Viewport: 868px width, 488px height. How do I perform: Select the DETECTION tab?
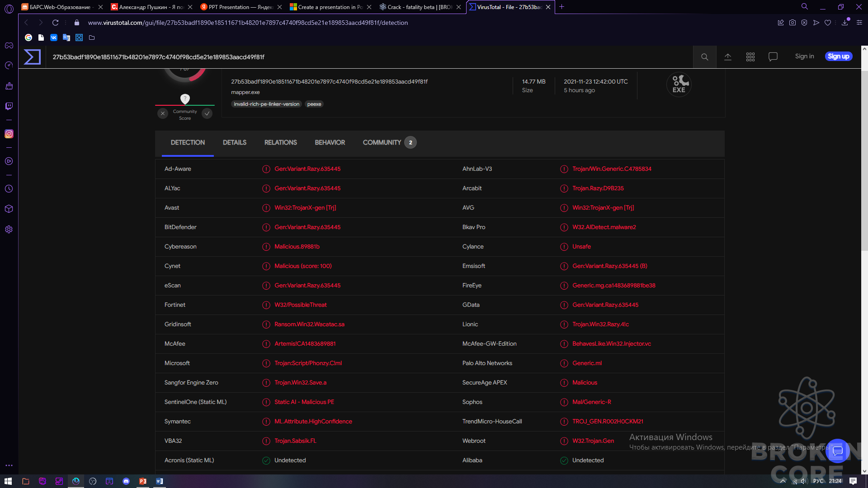point(188,143)
